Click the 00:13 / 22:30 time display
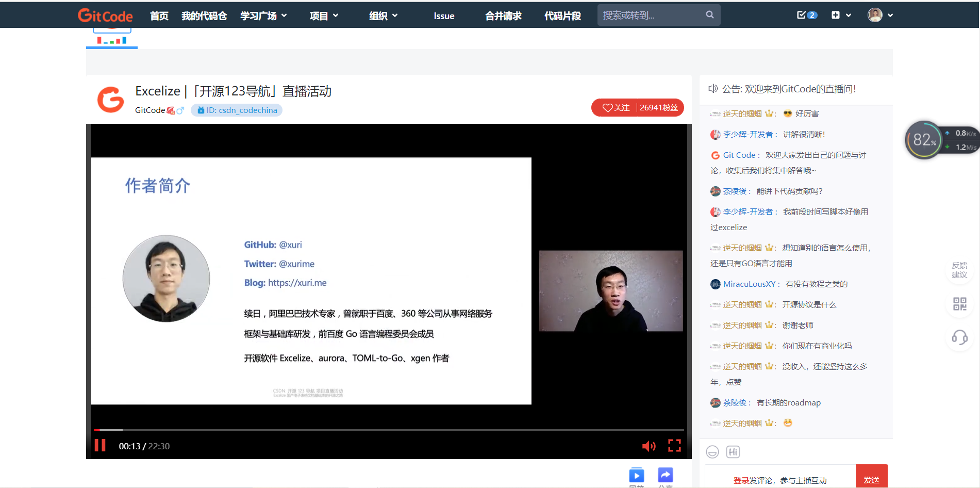The height and width of the screenshot is (488, 980). (x=144, y=446)
